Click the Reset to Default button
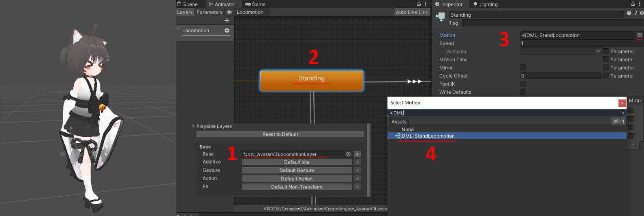Screen dimensions: 644x216 (x=280, y=134)
